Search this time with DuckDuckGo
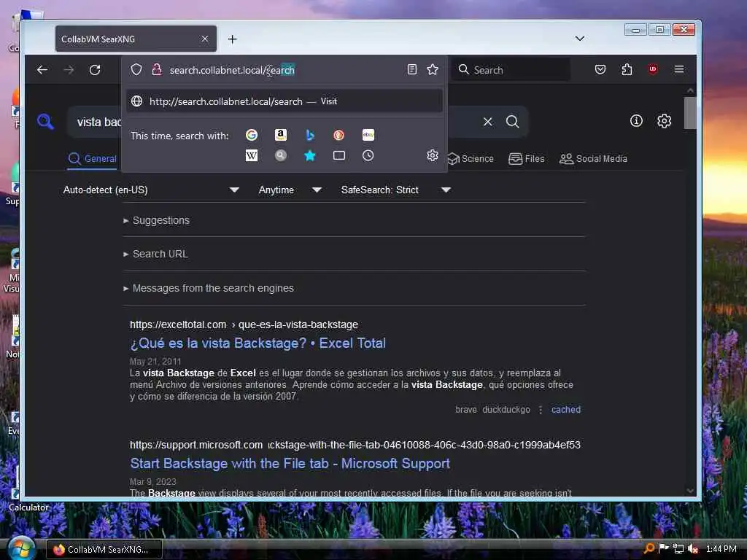Image resolution: width=747 pixels, height=560 pixels. click(338, 135)
